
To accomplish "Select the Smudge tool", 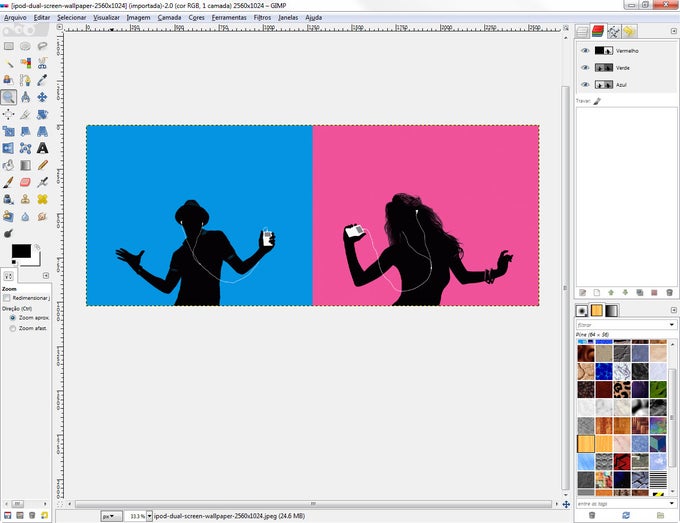I will point(42,216).
